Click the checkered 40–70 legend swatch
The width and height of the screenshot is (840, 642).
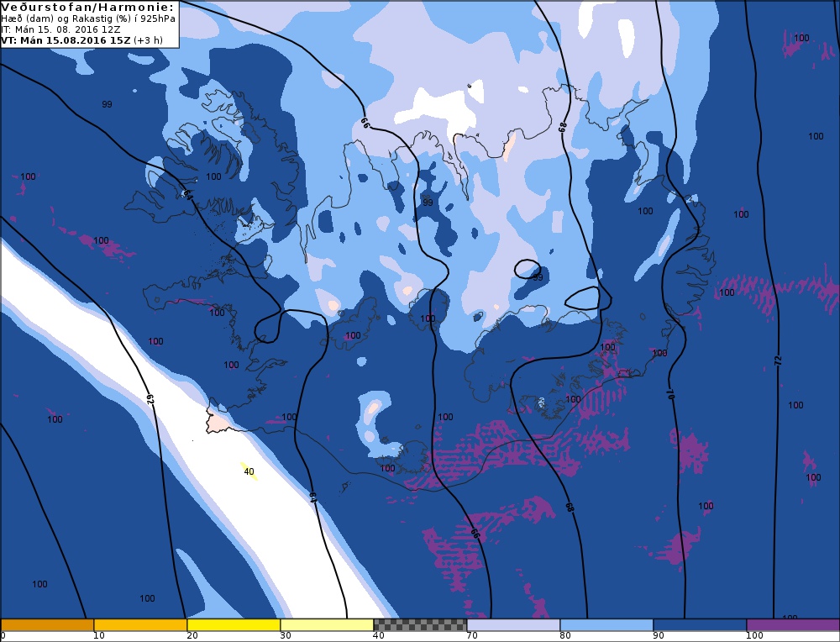pyautogui.click(x=420, y=625)
